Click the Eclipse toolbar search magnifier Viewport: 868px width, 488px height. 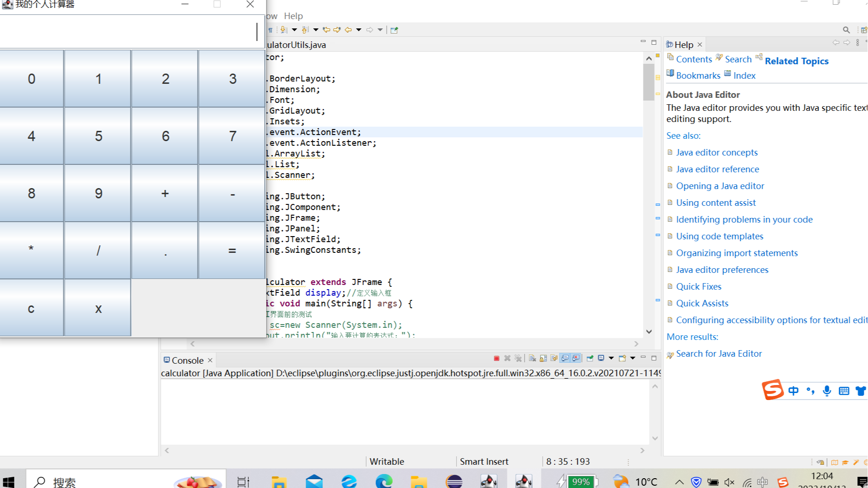click(846, 30)
